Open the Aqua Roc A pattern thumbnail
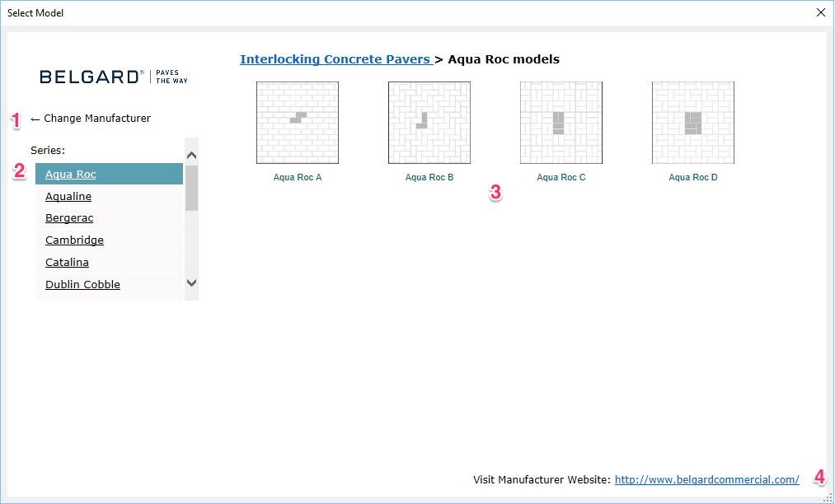This screenshot has height=504, width=835. tap(297, 123)
